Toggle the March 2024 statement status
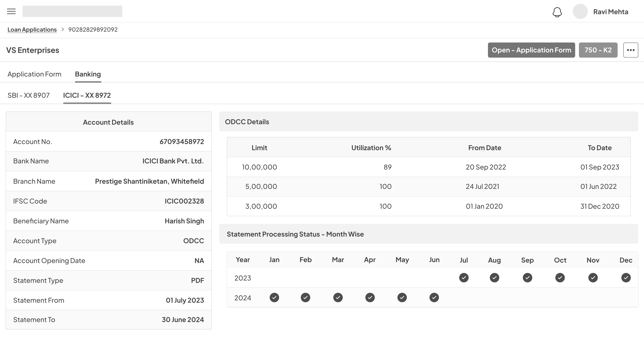The image size is (644, 340). coord(338,297)
